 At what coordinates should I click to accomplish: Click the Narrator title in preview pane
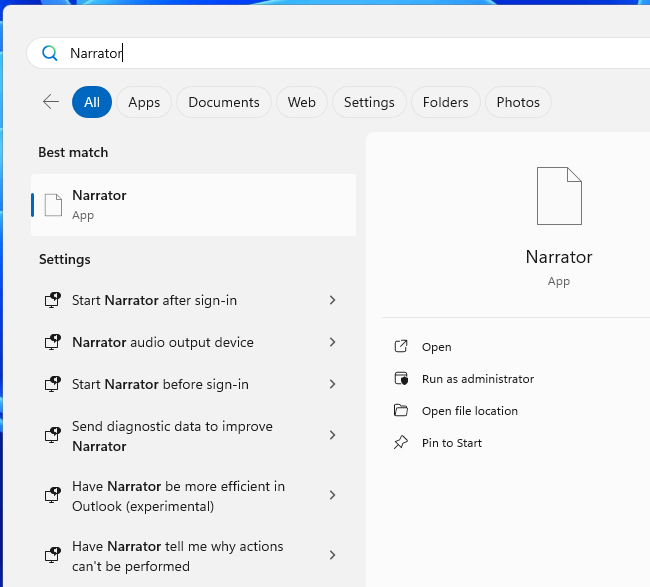pos(559,257)
